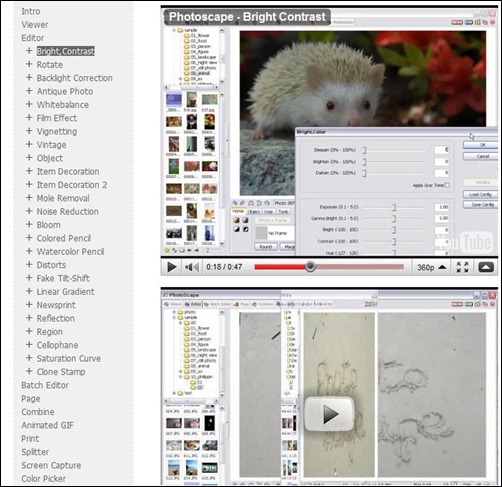Open the Editor section

pos(33,38)
